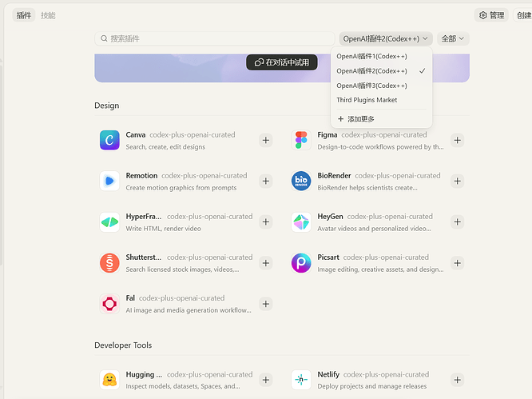Image resolution: width=532 pixels, height=399 pixels.
Task: Collapse the OpenAI插件2(Codex++) marketplace dropdown
Action: click(x=386, y=38)
